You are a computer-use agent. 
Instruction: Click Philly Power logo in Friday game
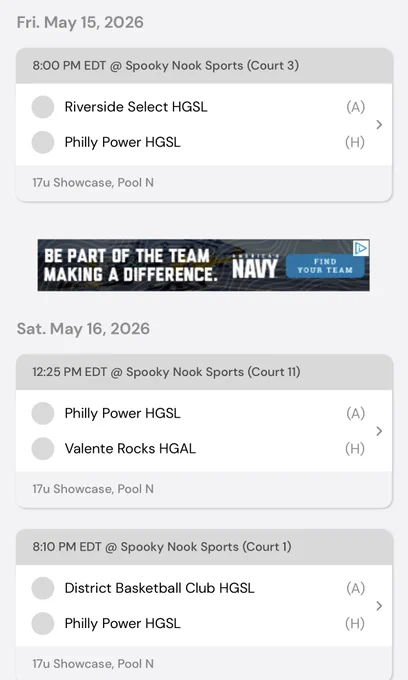pyautogui.click(x=43, y=142)
